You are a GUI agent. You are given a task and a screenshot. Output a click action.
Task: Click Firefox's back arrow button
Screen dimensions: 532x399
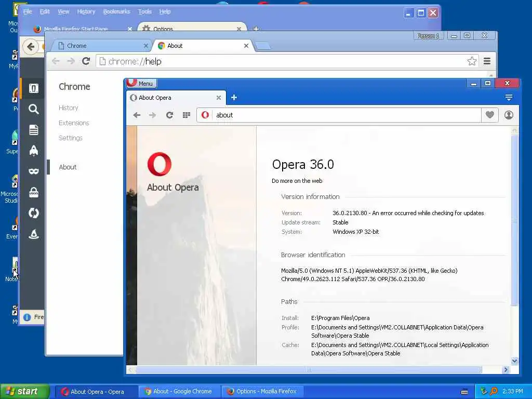coord(31,46)
